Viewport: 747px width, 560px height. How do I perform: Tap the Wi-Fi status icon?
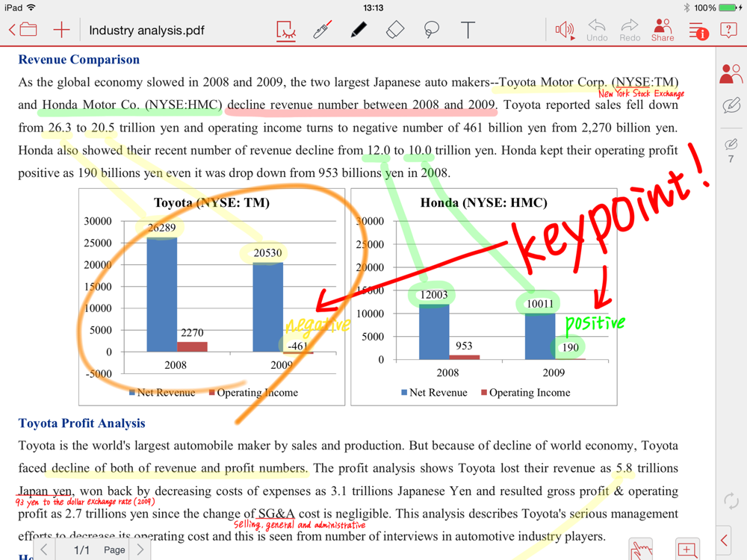31,7
